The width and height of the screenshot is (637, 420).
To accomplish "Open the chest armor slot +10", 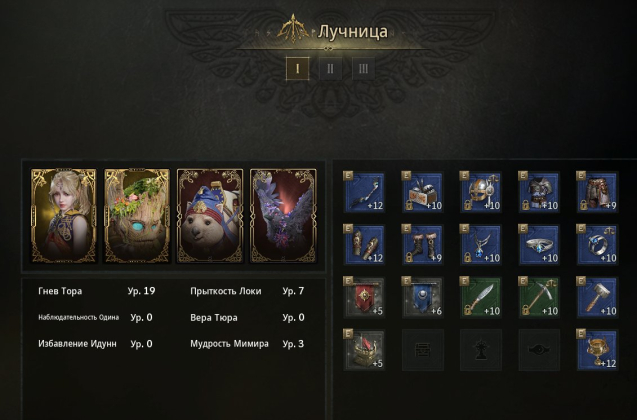I will tap(539, 192).
